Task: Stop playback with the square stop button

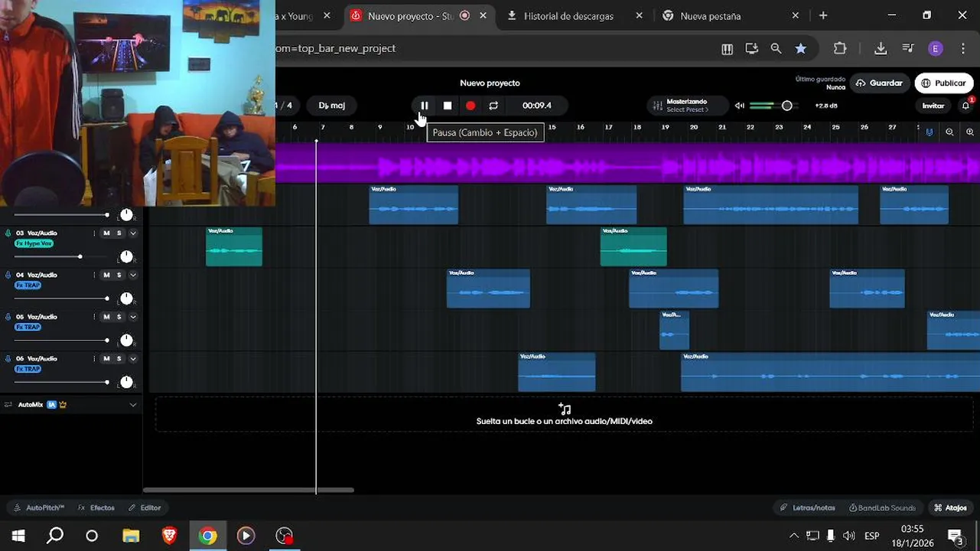Action: 448,106
